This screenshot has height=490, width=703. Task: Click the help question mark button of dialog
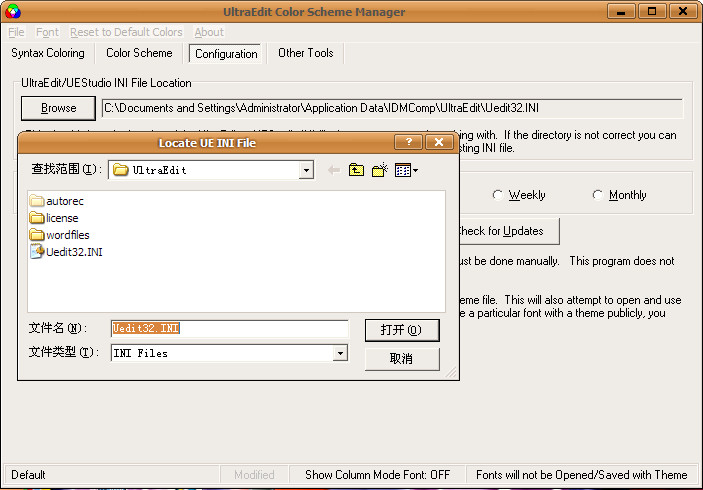click(408, 143)
